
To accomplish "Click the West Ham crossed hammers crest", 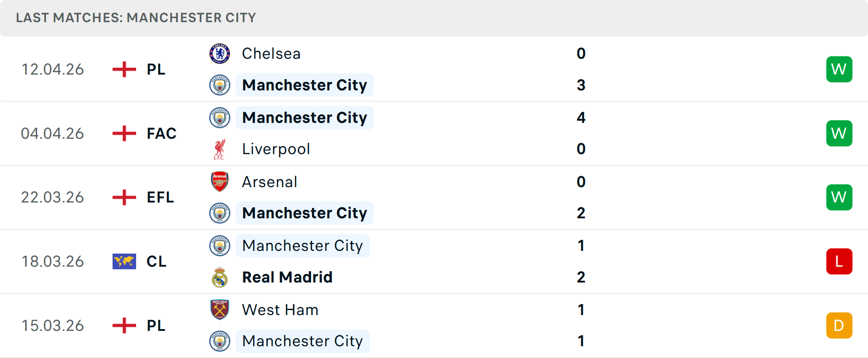I will point(220,310).
